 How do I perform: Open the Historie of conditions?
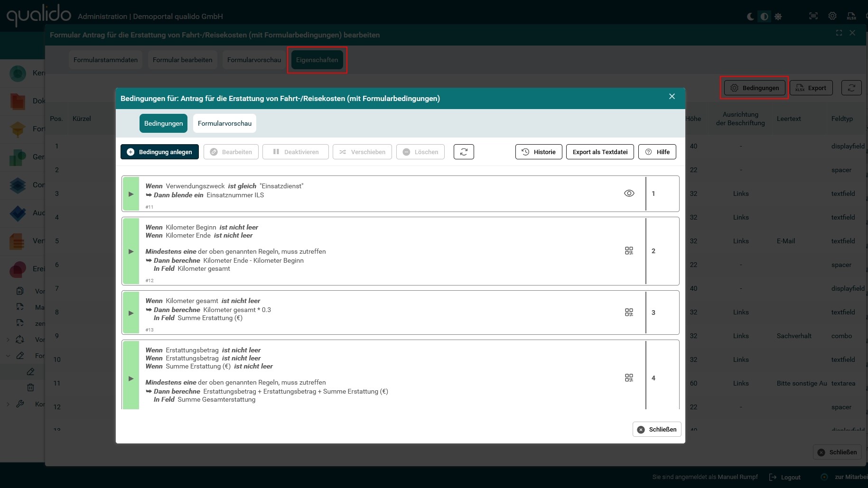tap(539, 152)
